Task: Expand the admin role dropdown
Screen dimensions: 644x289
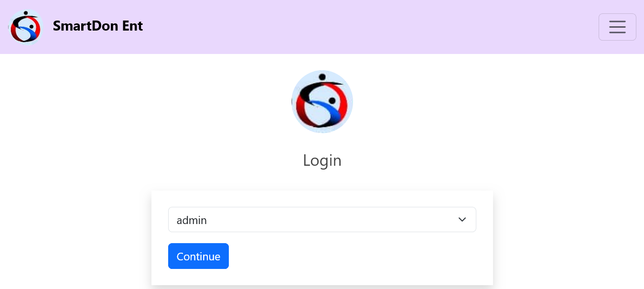Action: point(322,220)
